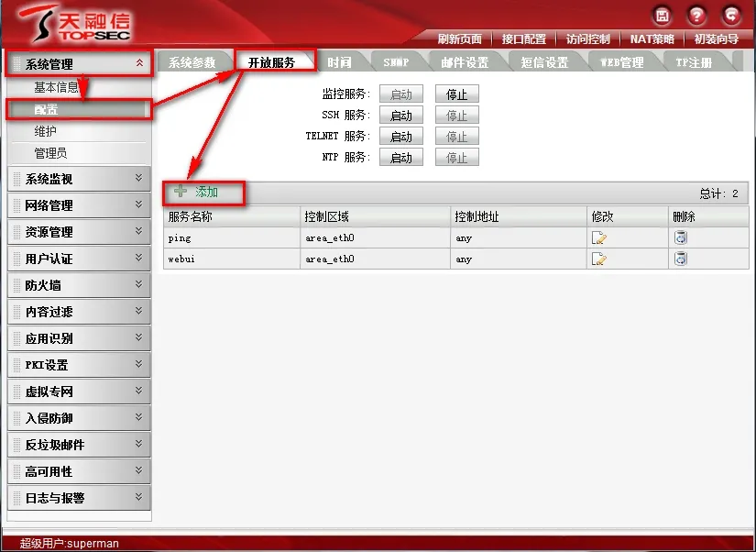This screenshot has height=552, width=756.
Task: Start the SSH service
Action: 401,116
